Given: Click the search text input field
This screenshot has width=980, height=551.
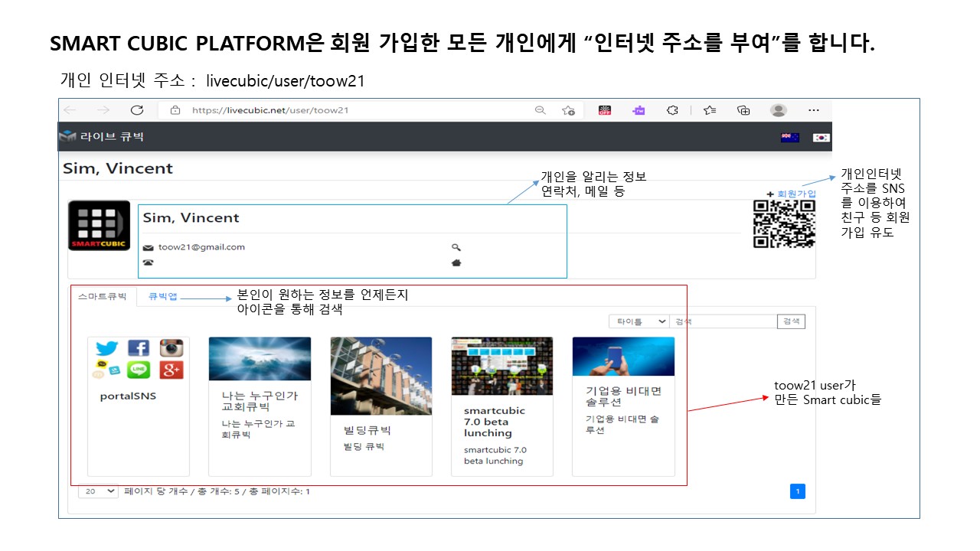Looking at the screenshot, I should pyautogui.click(x=723, y=322).
